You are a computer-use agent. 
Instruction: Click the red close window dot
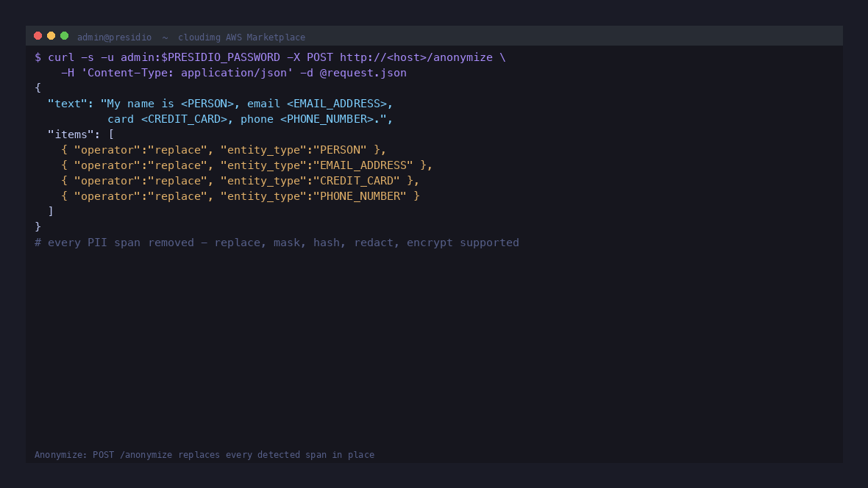pyautogui.click(x=38, y=36)
